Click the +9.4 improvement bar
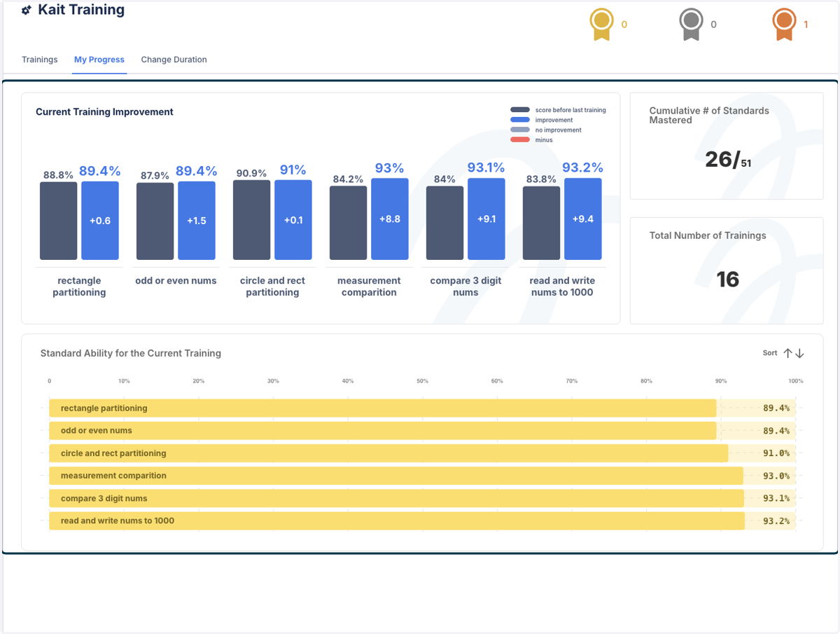This screenshot has width=840, height=634. 583,219
